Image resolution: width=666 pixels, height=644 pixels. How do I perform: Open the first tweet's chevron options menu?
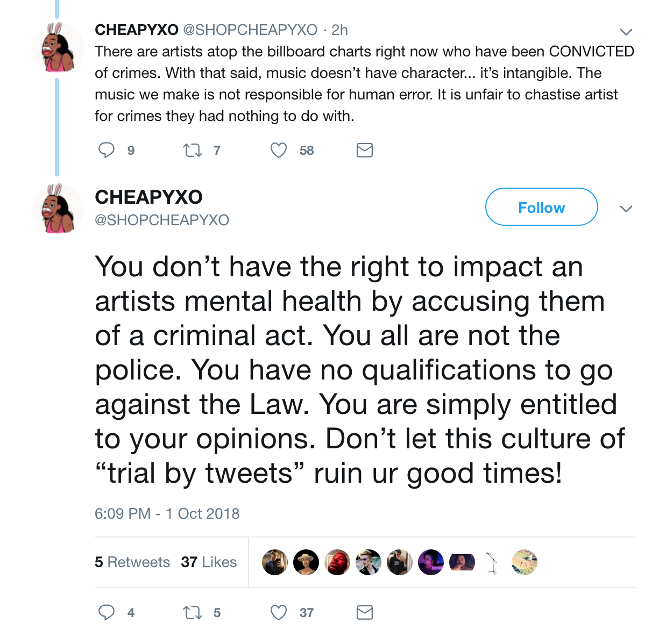click(626, 32)
